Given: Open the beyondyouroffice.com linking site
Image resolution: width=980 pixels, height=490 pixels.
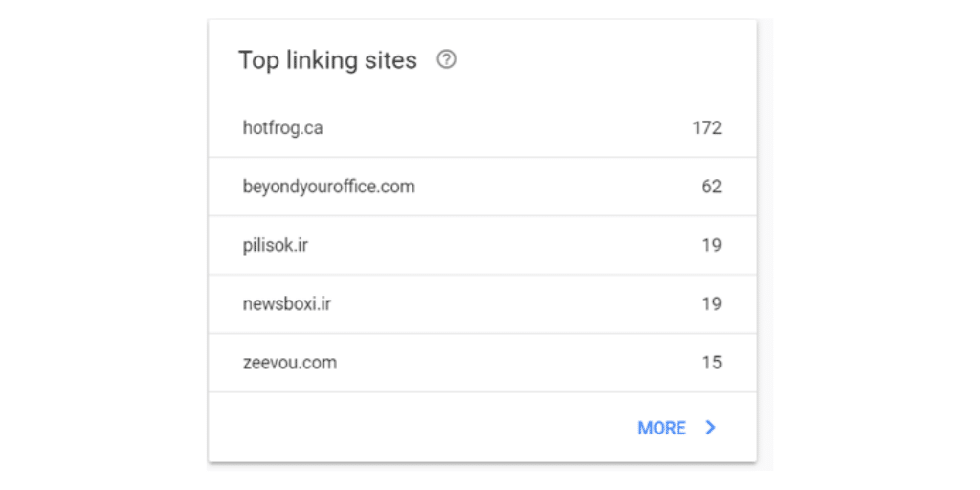Looking at the screenshot, I should tap(328, 187).
